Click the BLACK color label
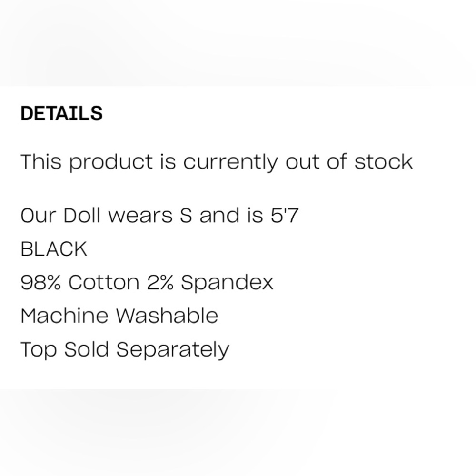Screen dimensions: 476x476 (x=54, y=249)
